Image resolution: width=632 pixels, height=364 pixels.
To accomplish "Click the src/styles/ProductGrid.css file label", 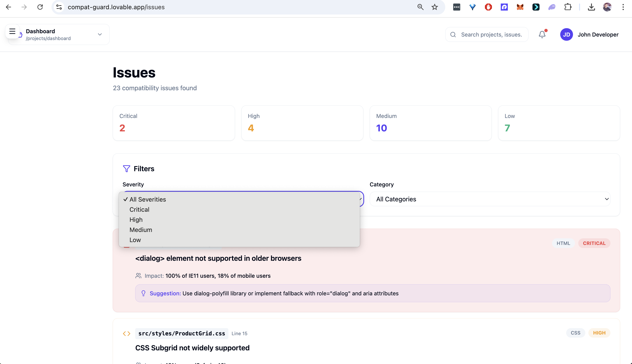I will (182, 333).
